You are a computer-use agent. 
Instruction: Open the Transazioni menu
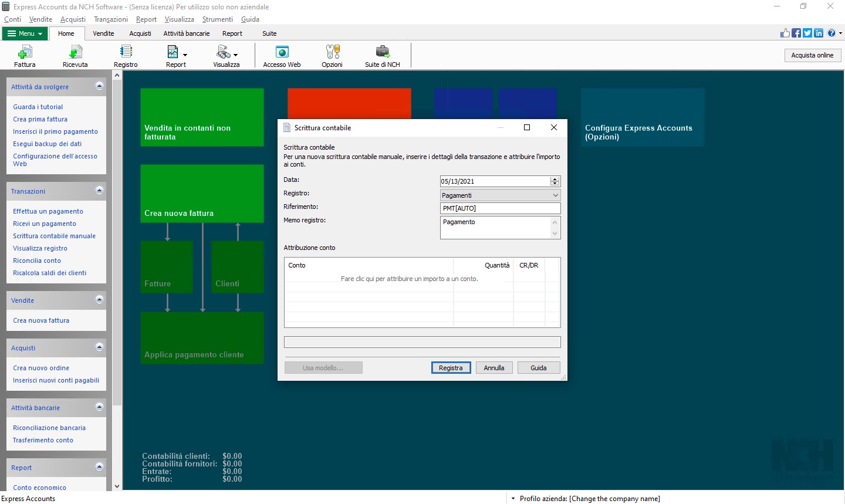(x=110, y=19)
